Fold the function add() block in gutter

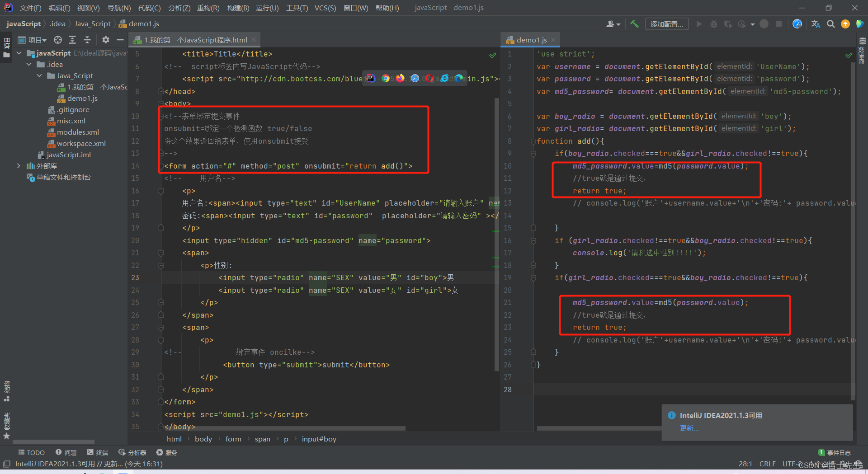533,141
